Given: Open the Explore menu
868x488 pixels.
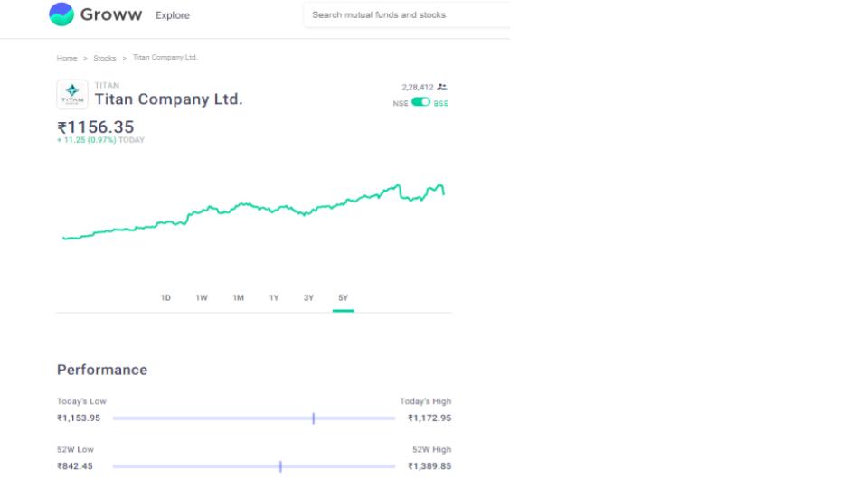Looking at the screenshot, I should coord(172,15).
